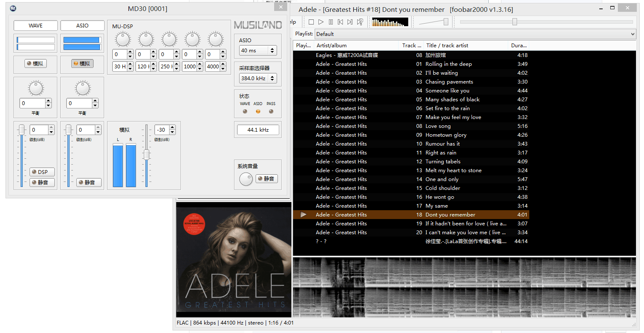Skip to the previous track
Viewport: 644px width, 333px height.
340,22
